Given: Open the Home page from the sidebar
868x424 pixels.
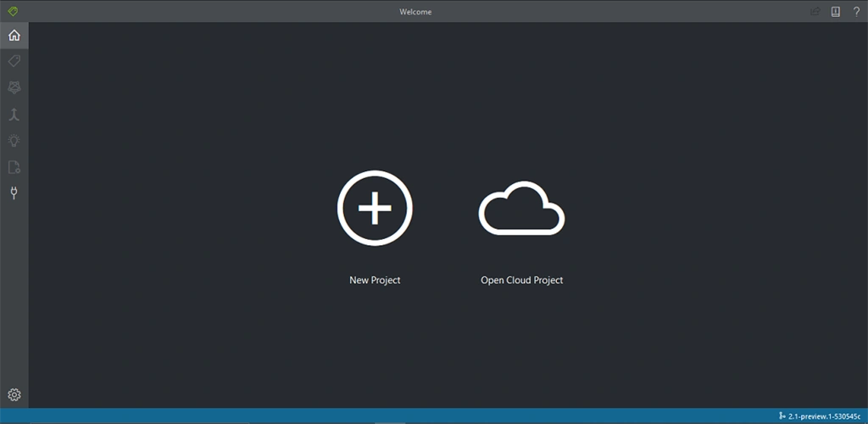Looking at the screenshot, I should pyautogui.click(x=14, y=36).
